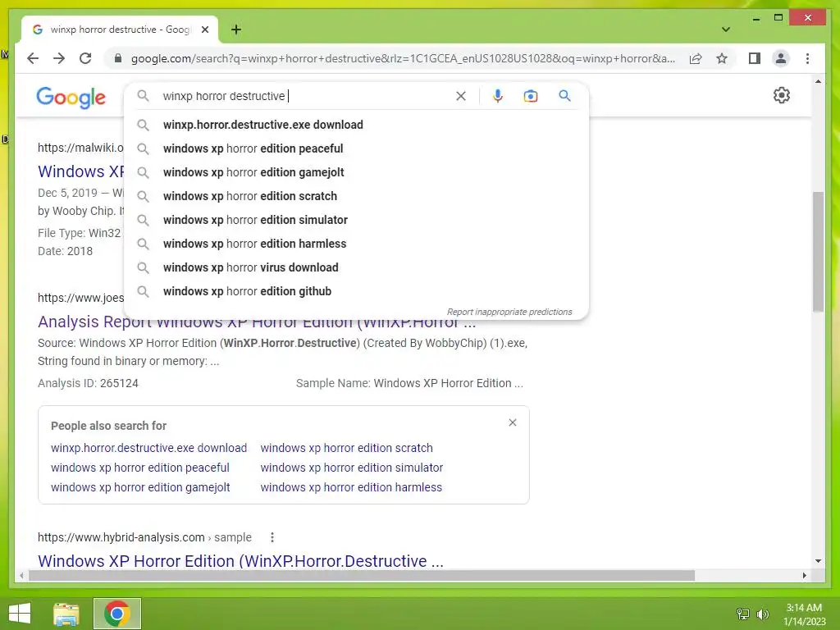Click Report inappropriate predictions
The height and width of the screenshot is (630, 840).
click(509, 312)
